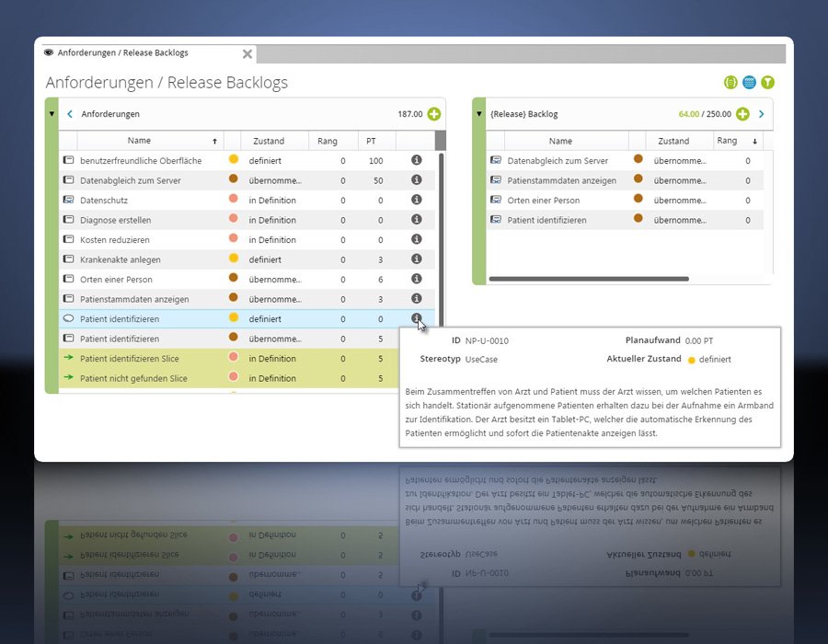Click total 187.00 in Anforderungen header
828x644 pixels.
point(410,114)
